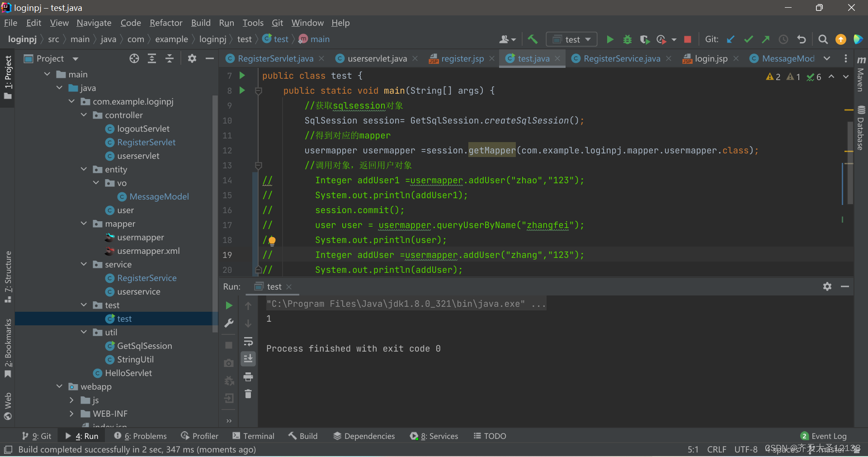Open the Refactor menu
This screenshot has height=457, width=868.
point(166,23)
